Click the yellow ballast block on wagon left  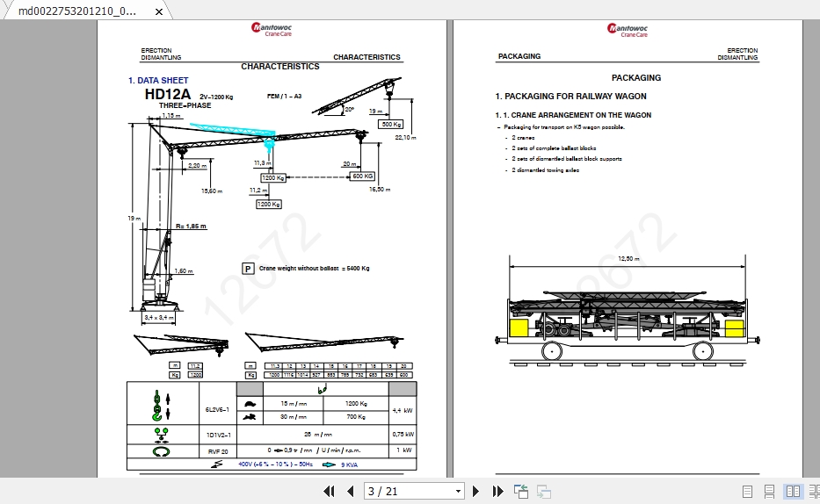point(519,328)
